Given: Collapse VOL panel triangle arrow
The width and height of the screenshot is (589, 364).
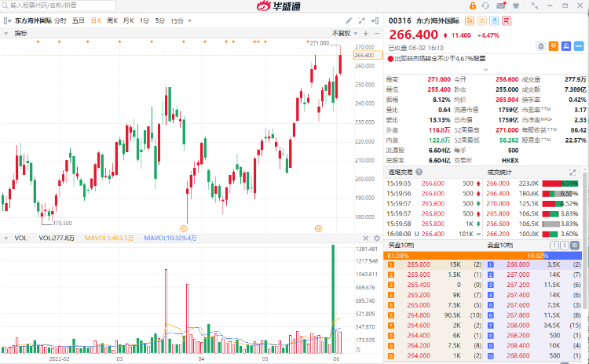Looking at the screenshot, I should (5, 238).
